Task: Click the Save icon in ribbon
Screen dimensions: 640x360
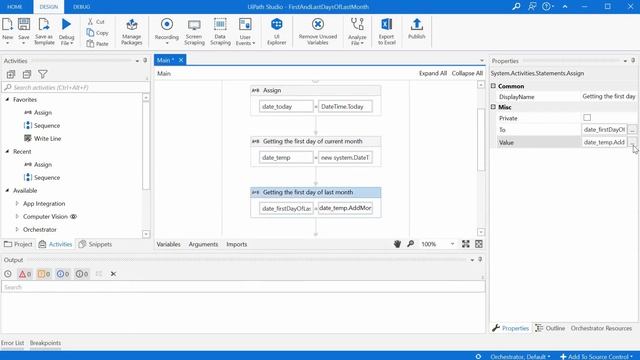Action: 24,24
